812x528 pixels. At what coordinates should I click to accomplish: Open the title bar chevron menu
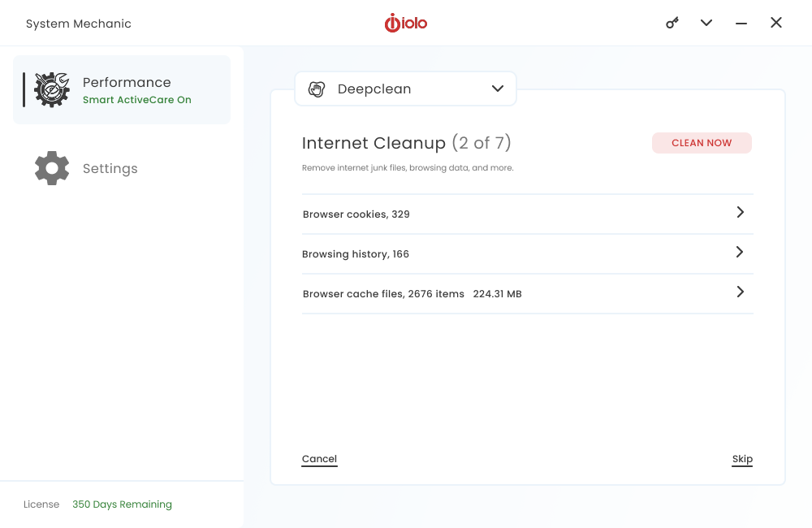point(706,23)
